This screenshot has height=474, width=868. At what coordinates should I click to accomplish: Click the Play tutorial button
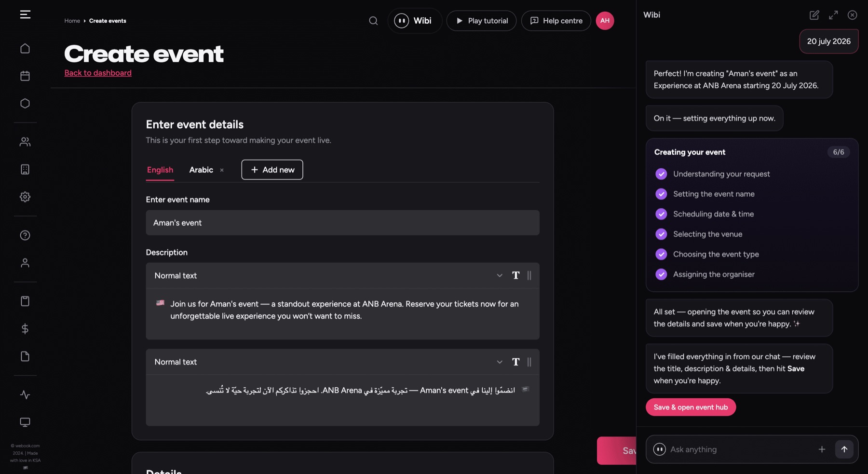click(481, 21)
